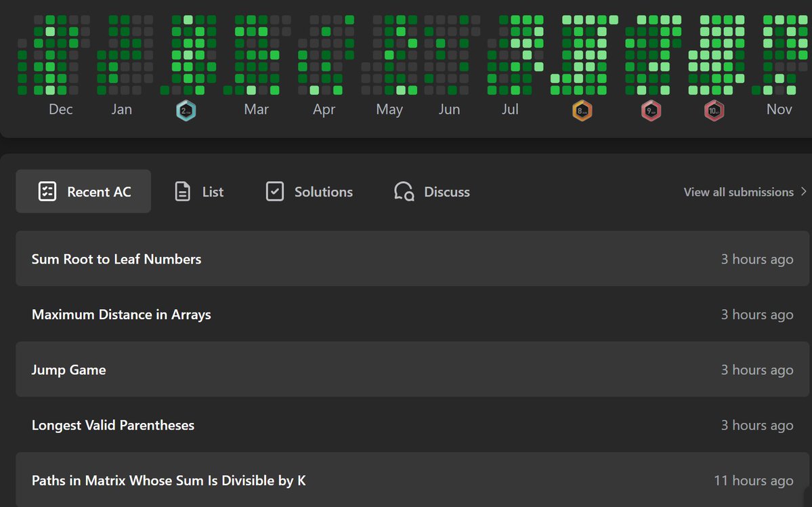
Task: Open the Sum Root to Leaf Numbers submission
Action: point(116,259)
